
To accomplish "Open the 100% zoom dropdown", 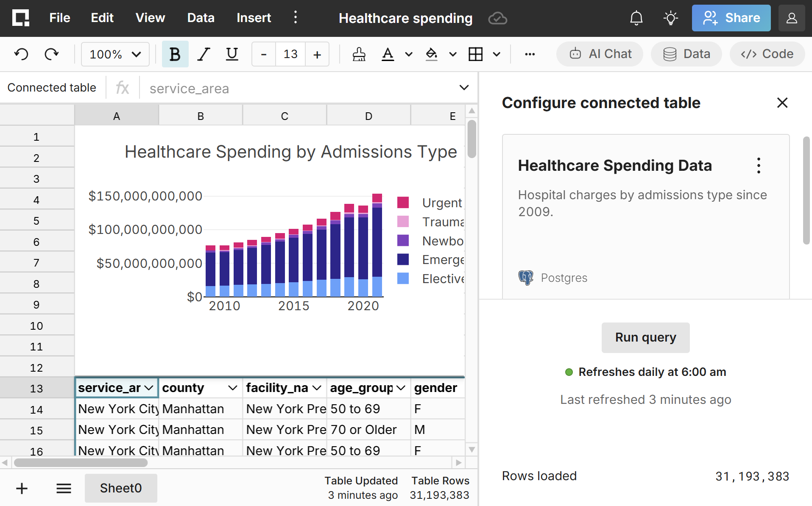I will [115, 54].
